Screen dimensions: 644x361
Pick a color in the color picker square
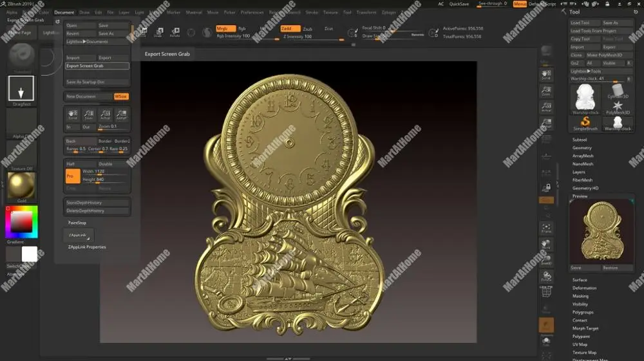pyautogui.click(x=21, y=222)
